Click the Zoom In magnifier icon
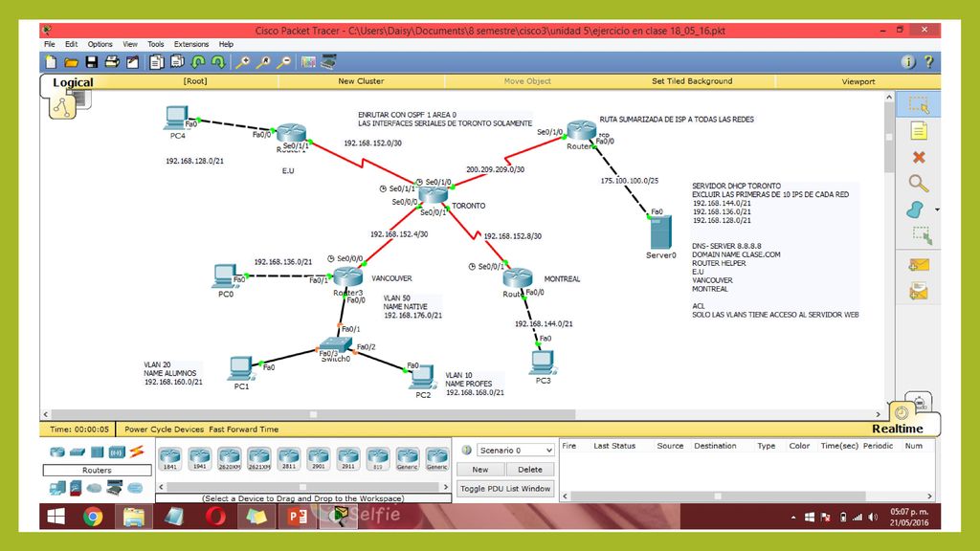Viewport: 980px width, 551px height. 242,62
